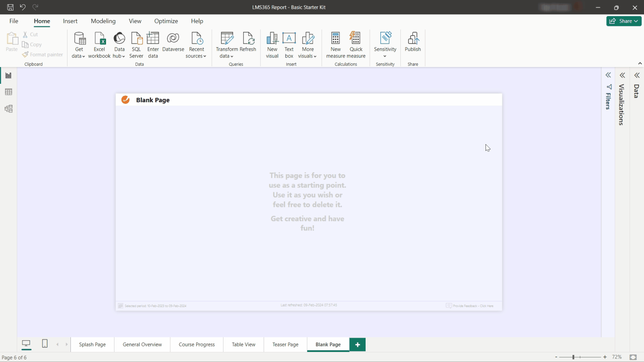Toggle mobile layout view
Viewport: 644px width, 362px height.
(45, 344)
